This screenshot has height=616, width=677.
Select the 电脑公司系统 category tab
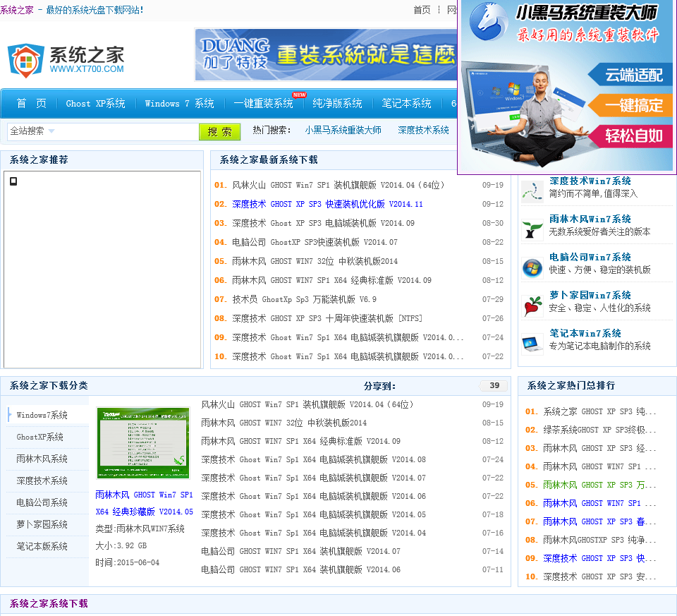42,503
